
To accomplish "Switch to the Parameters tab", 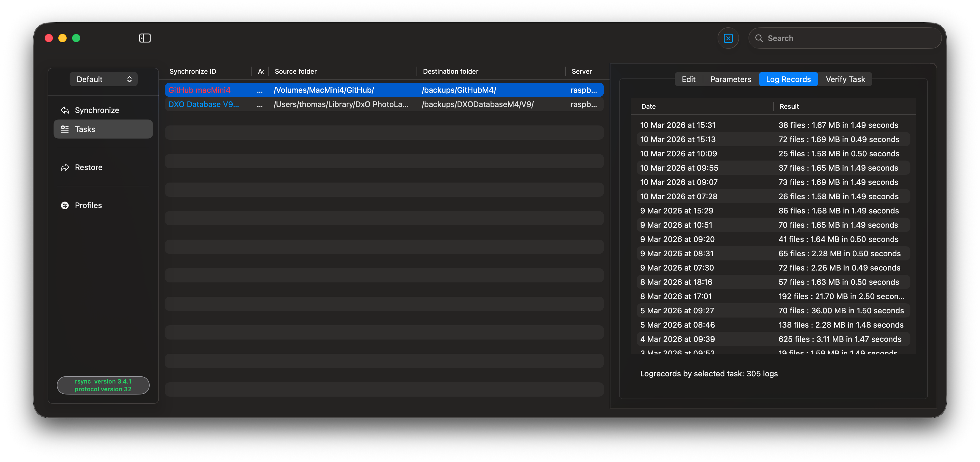I will 730,79.
